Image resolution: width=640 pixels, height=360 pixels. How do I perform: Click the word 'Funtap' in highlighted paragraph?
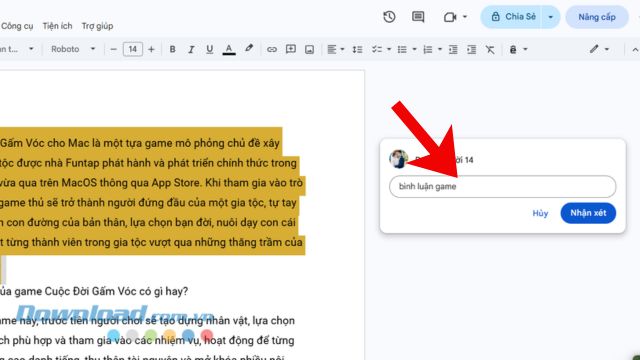(x=81, y=163)
